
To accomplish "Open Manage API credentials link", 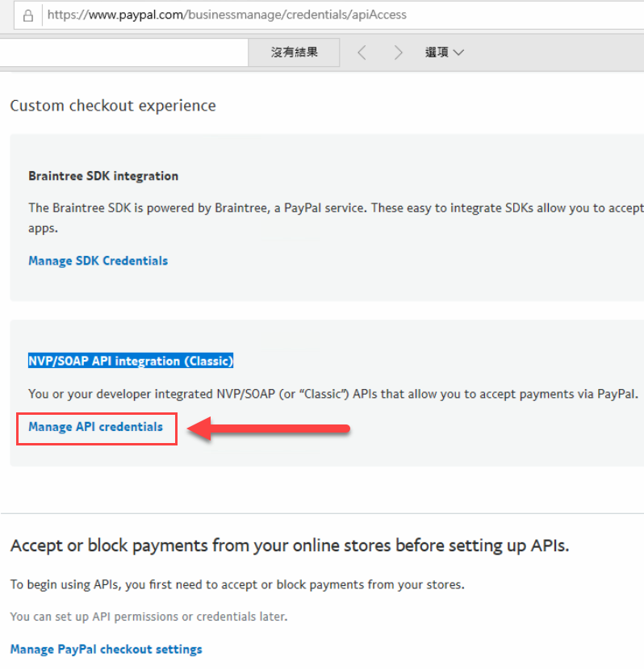I will pyautogui.click(x=95, y=427).
